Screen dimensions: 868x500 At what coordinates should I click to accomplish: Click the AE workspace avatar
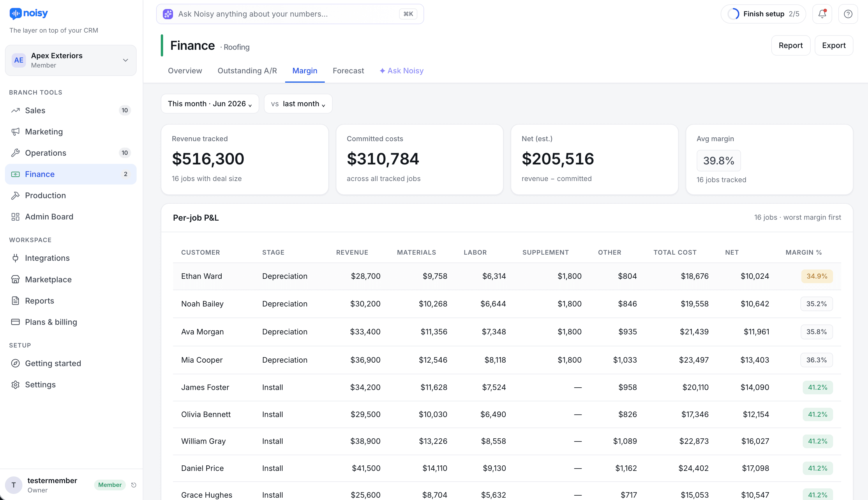click(19, 60)
